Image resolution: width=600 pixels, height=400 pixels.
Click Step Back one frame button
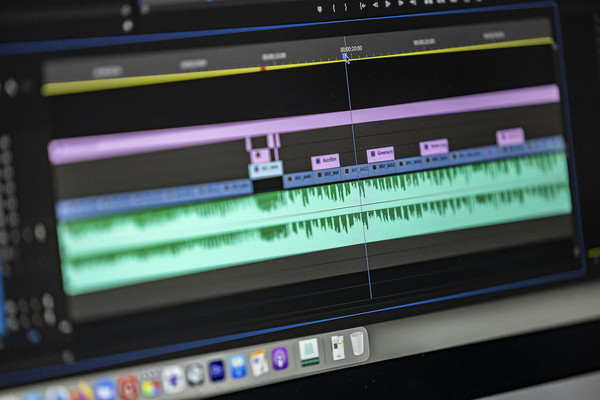(x=376, y=5)
